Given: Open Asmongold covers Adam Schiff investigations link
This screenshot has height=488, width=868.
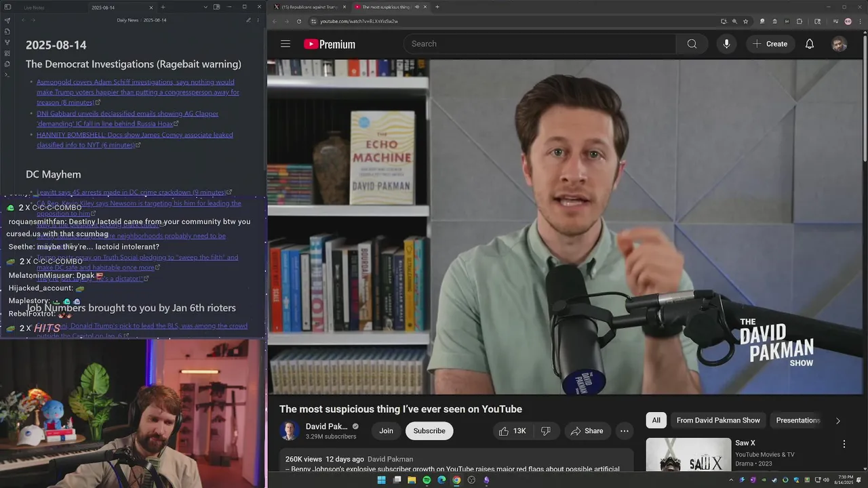Looking at the screenshot, I should (x=138, y=91).
